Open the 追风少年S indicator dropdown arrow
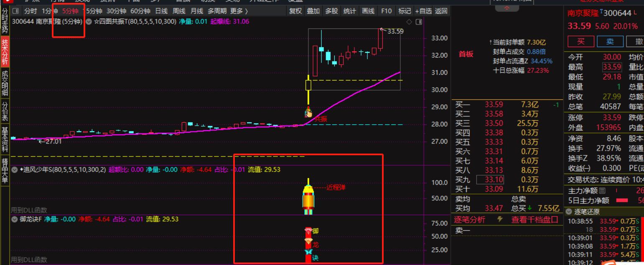Screen dimensions: 644x265 [15, 170]
